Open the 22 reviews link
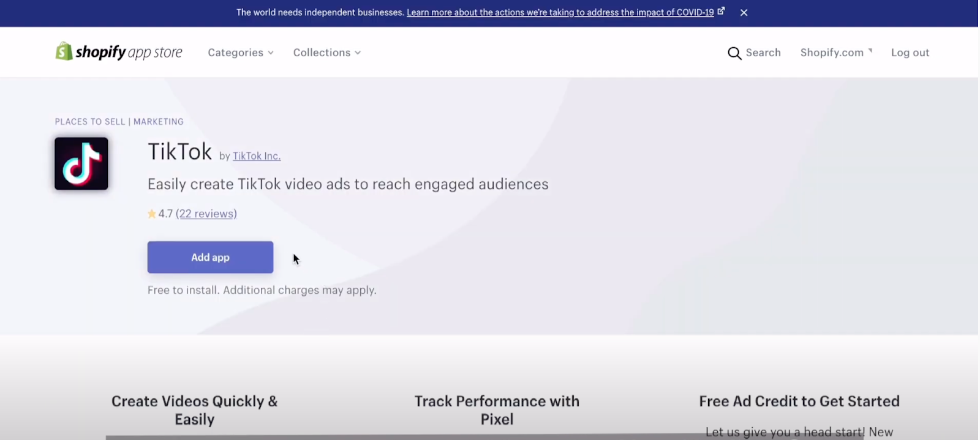980x440 pixels. click(206, 214)
